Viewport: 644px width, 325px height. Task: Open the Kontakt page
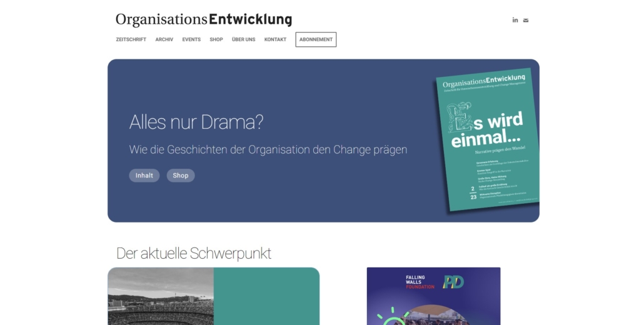pyautogui.click(x=275, y=40)
